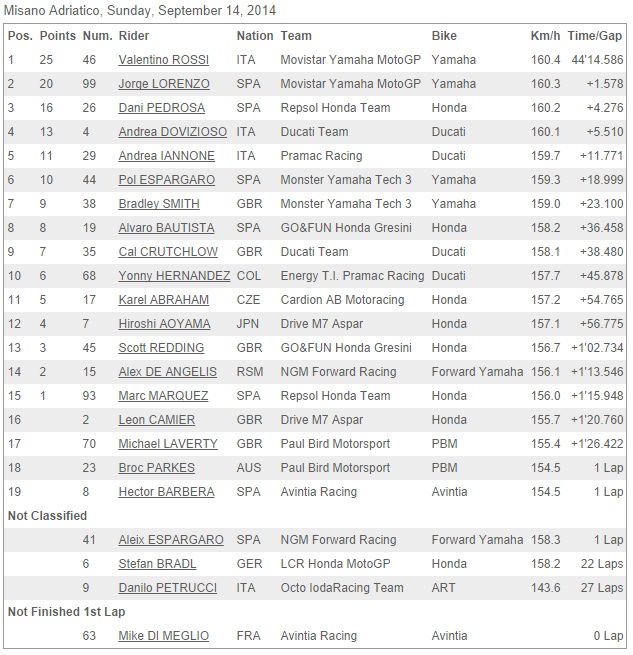Open Yonny HERNANDEZ rider link
This screenshot has height=655, width=633.
(x=174, y=276)
